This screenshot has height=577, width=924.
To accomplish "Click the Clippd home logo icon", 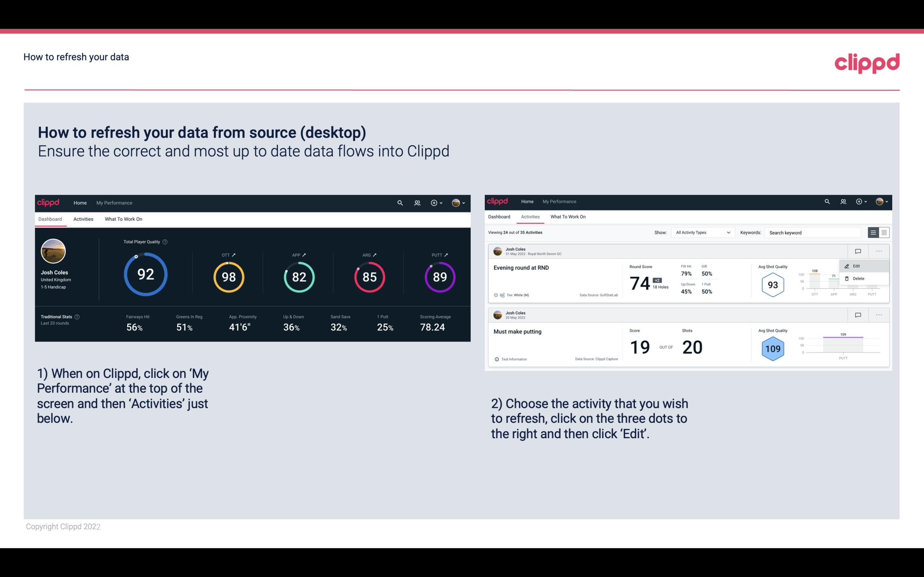I will [x=47, y=202].
